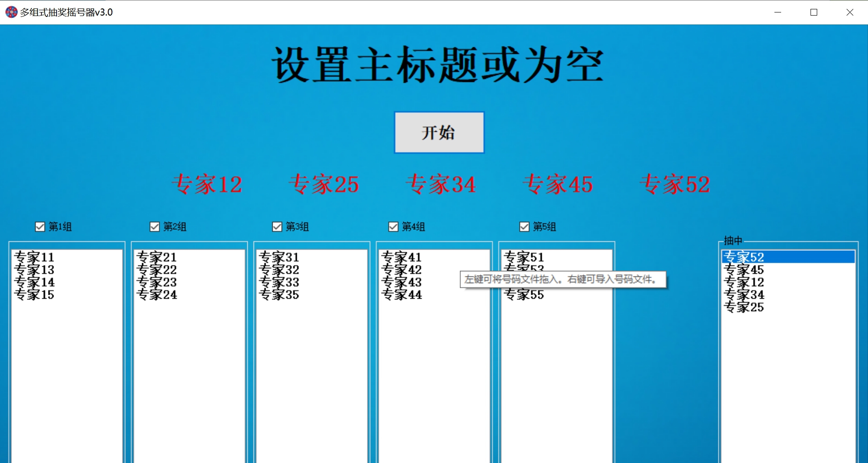Select 专家31 in the group 3 list
Viewport: 868px width, 463px height.
(312, 257)
